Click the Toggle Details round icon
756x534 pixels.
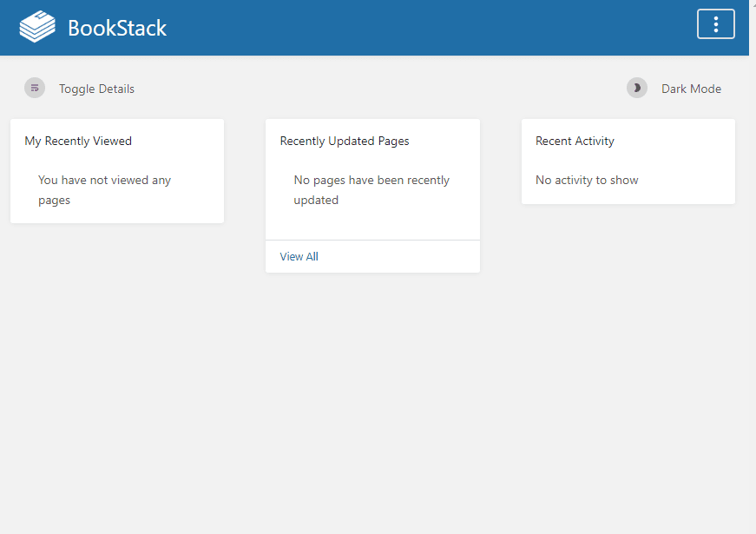coord(35,88)
